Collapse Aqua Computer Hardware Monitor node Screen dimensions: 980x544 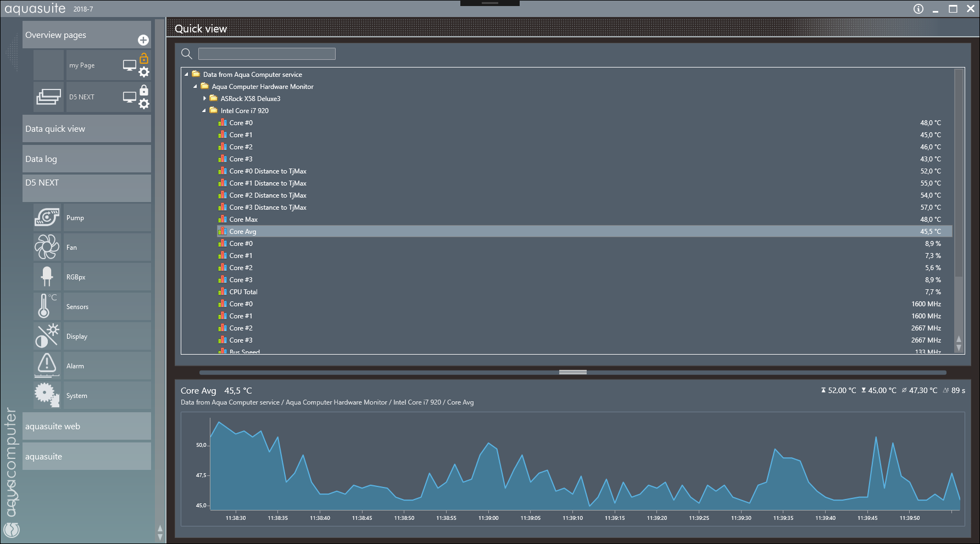tap(196, 86)
